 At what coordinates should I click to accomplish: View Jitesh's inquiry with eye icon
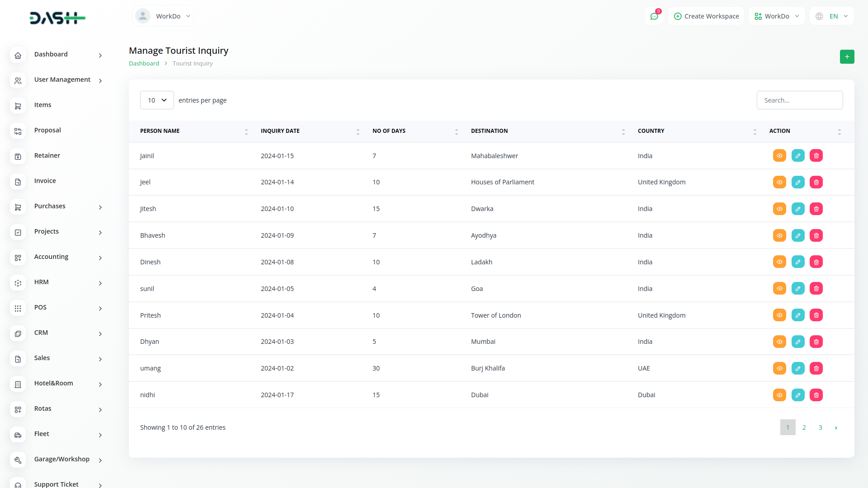click(779, 209)
